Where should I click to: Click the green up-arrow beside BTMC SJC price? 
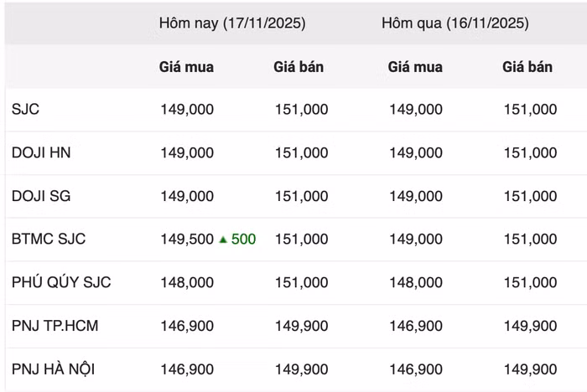[223, 240]
